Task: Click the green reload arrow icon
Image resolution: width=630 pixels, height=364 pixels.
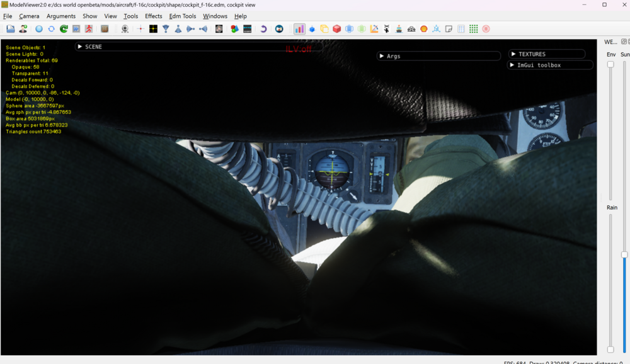Action: 64,29
